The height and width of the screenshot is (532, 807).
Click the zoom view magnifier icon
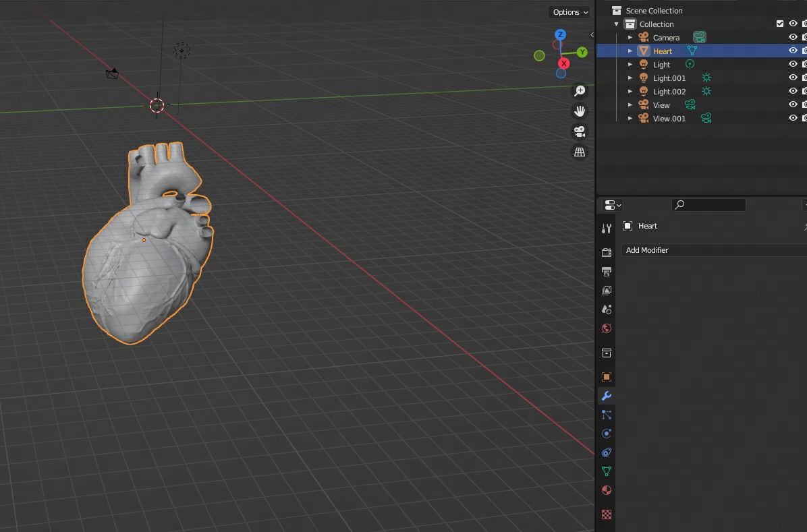(x=580, y=92)
